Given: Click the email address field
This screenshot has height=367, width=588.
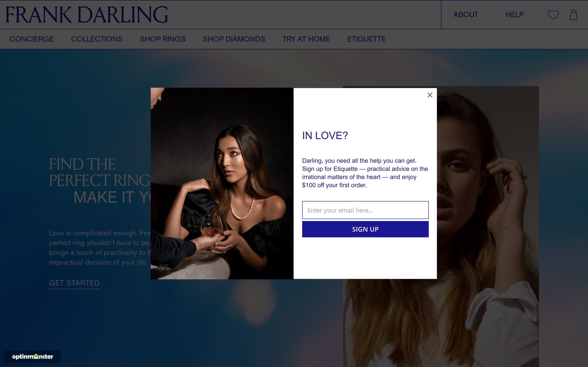Looking at the screenshot, I should [x=365, y=210].
